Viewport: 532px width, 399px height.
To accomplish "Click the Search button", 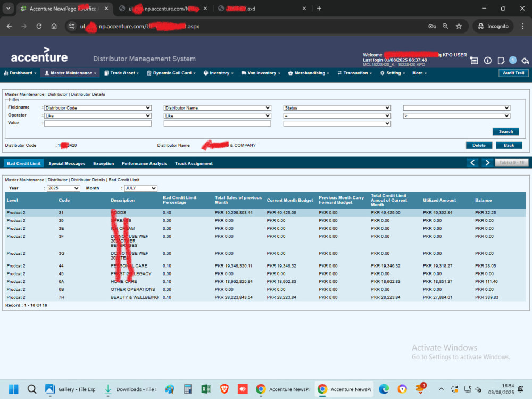I will point(505,131).
